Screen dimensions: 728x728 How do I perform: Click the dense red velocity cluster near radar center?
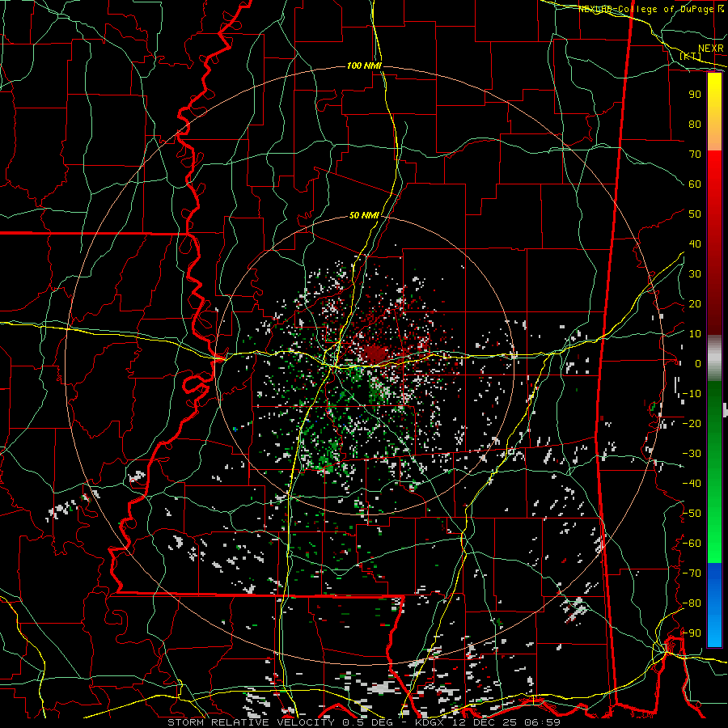click(375, 354)
